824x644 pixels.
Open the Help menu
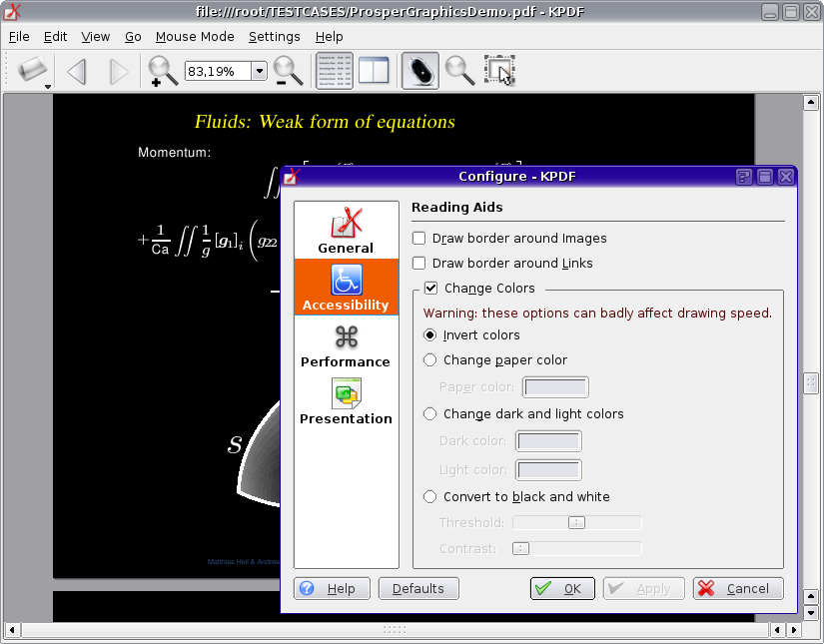pos(329,37)
